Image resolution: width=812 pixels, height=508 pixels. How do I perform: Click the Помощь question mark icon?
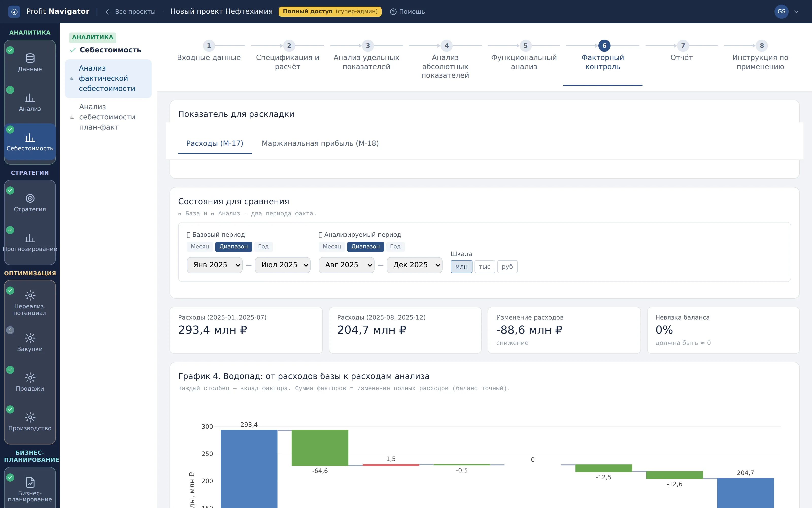(393, 12)
